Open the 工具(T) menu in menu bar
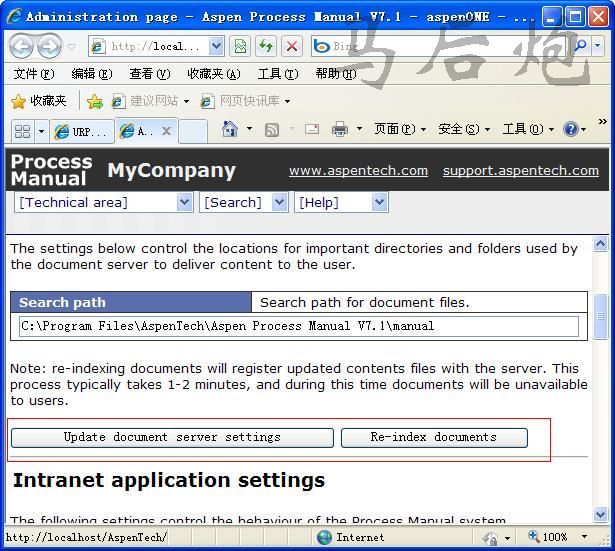 click(277, 74)
